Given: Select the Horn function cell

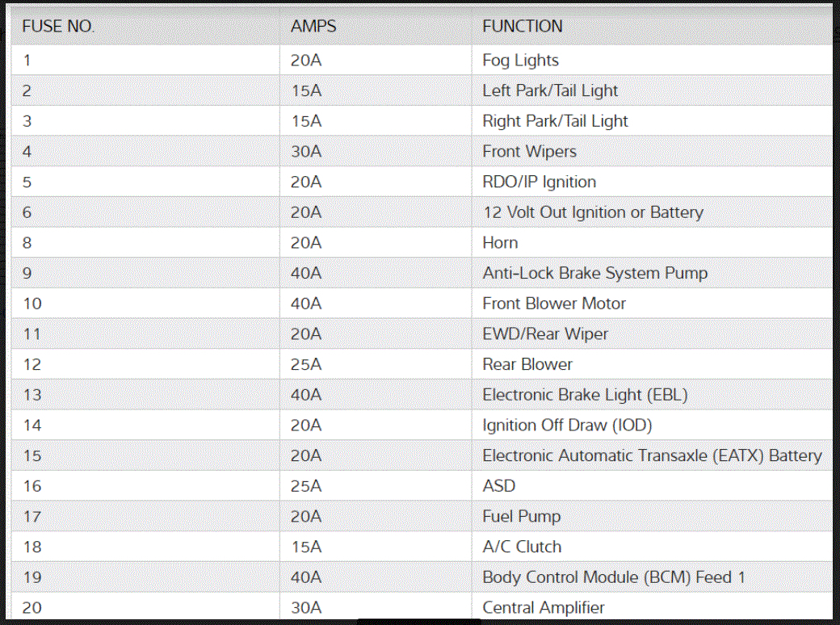Looking at the screenshot, I should point(500,243).
